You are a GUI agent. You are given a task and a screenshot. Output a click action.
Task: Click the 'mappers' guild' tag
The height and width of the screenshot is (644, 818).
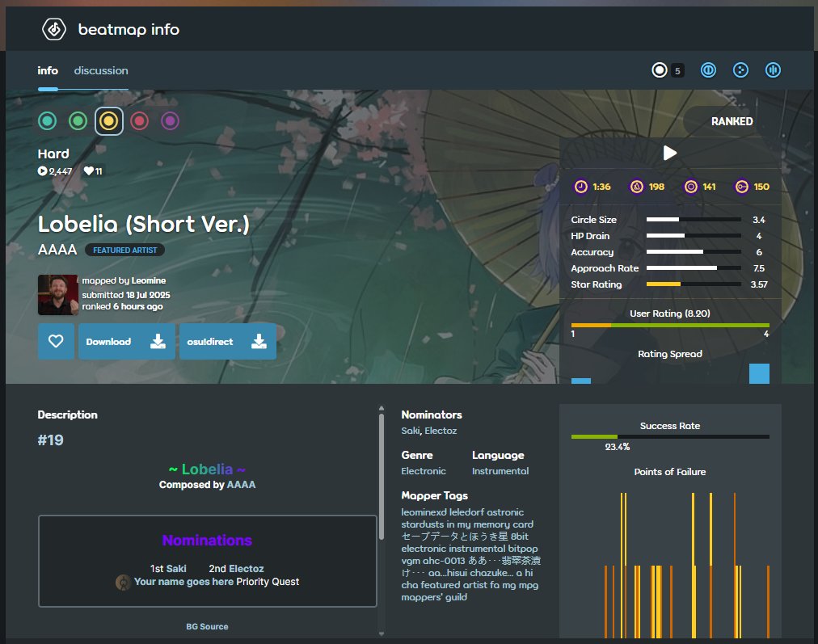pos(434,597)
